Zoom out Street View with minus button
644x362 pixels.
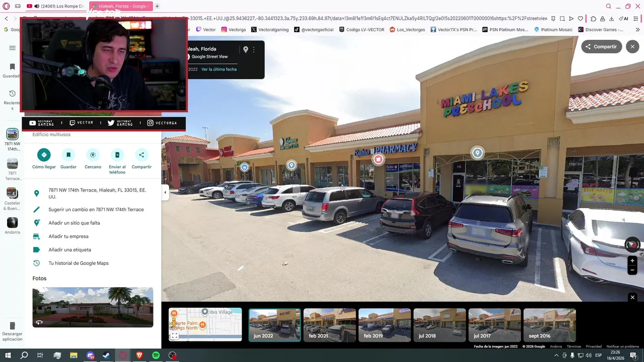632,270
